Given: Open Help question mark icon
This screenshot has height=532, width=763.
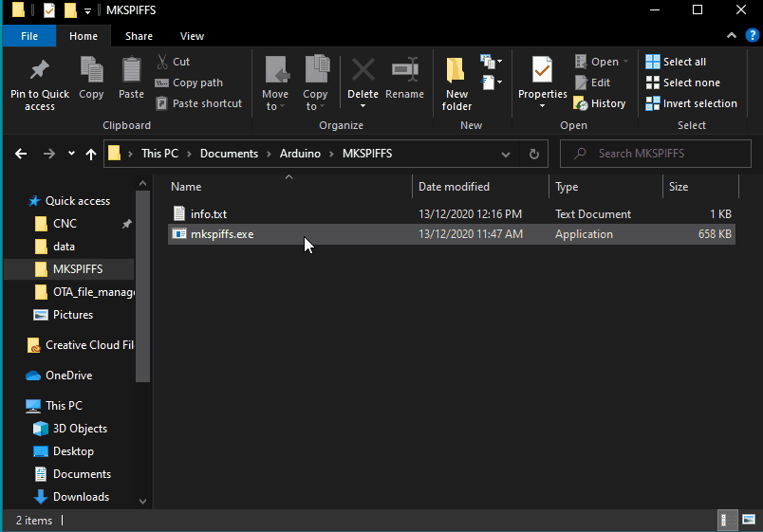Looking at the screenshot, I should click(752, 35).
